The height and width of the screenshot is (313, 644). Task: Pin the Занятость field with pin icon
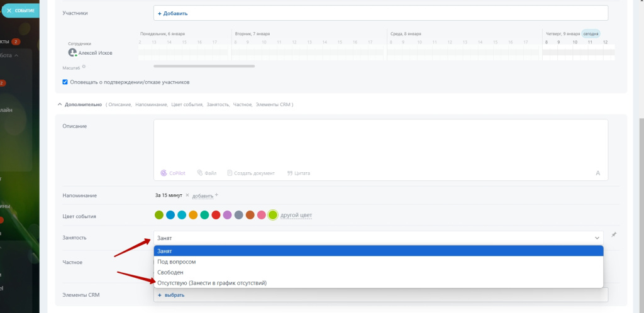(x=614, y=234)
